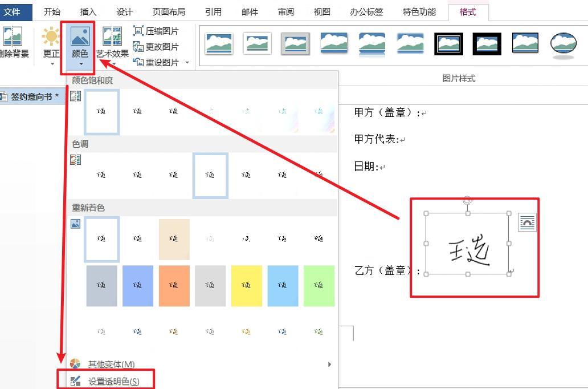Image resolution: width=588 pixels, height=389 pixels.
Task: Click 压缩图片 compress pictures
Action: point(156,31)
